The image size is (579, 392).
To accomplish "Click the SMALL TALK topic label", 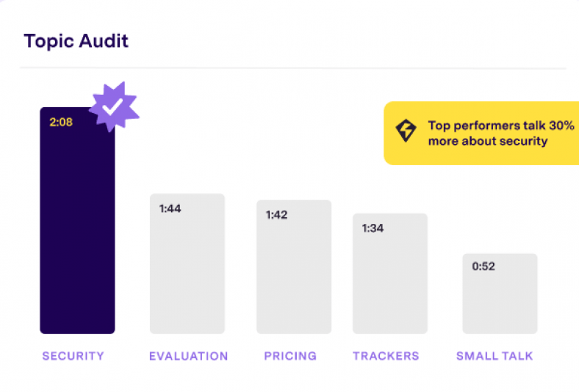I will tap(495, 356).
